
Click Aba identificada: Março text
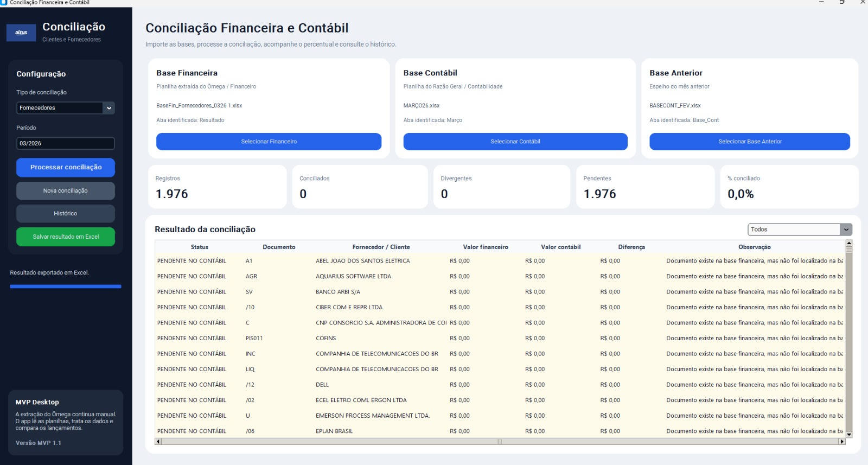coord(432,120)
